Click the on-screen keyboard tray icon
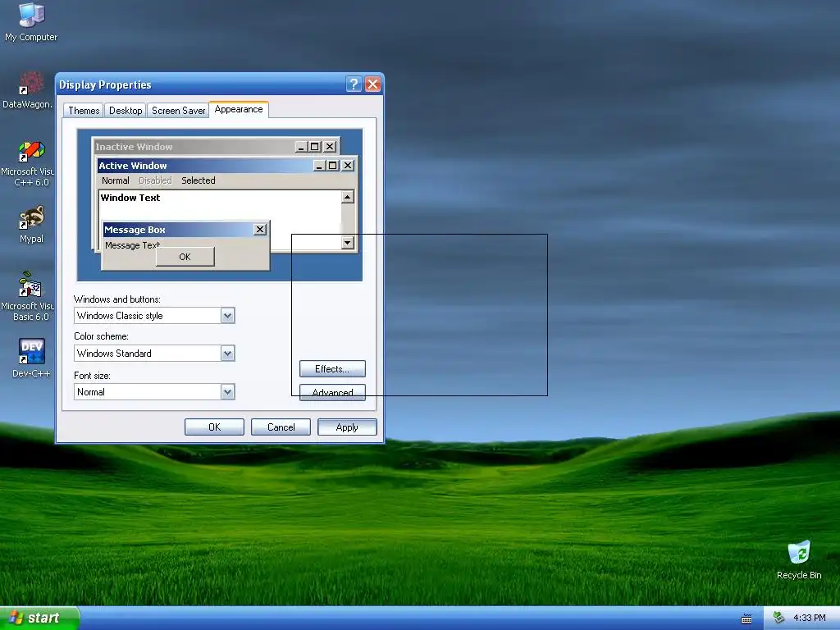Image resolution: width=840 pixels, height=630 pixels. click(x=746, y=619)
